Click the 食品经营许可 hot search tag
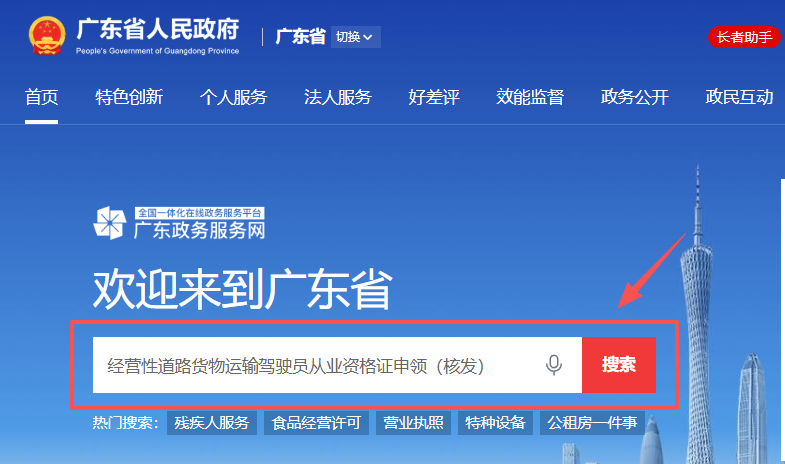 [315, 422]
